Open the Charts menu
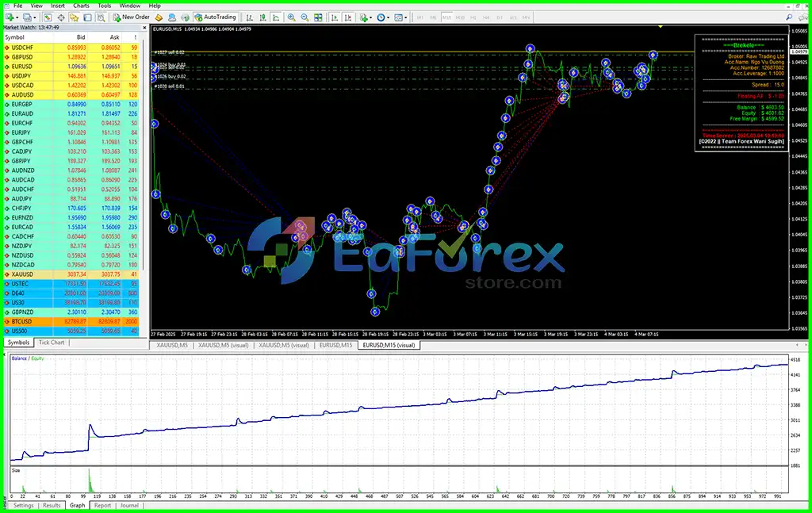Image resolution: width=812 pixels, height=513 pixels. tap(81, 6)
